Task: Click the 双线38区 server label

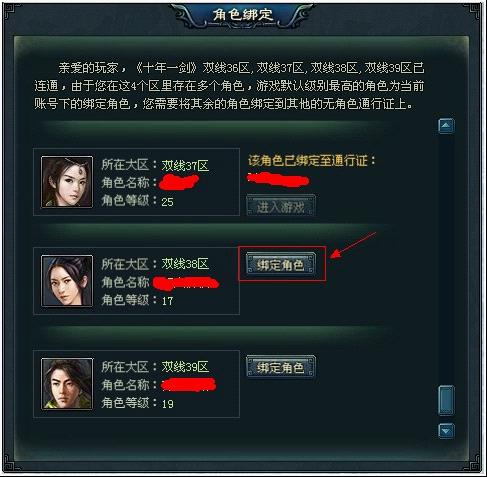Action: click(185, 264)
